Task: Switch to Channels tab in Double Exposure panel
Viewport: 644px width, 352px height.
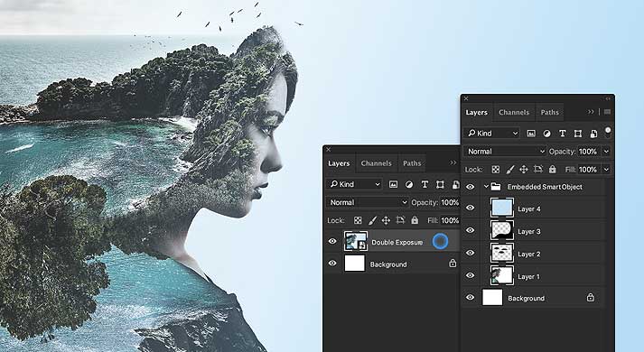Action: click(x=377, y=163)
